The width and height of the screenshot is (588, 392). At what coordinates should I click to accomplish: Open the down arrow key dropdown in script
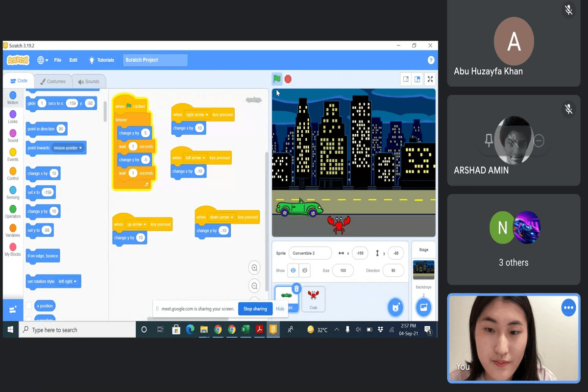pyautogui.click(x=221, y=217)
